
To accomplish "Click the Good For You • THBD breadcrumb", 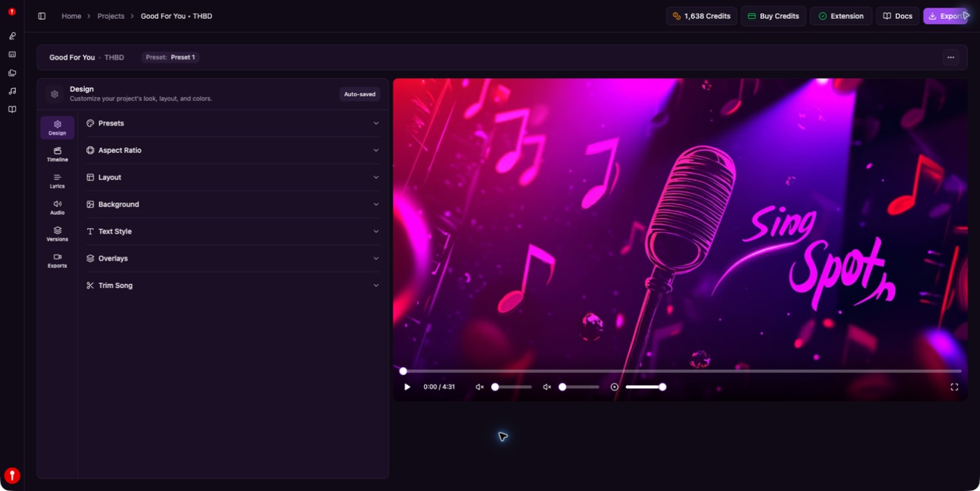I will pyautogui.click(x=176, y=16).
